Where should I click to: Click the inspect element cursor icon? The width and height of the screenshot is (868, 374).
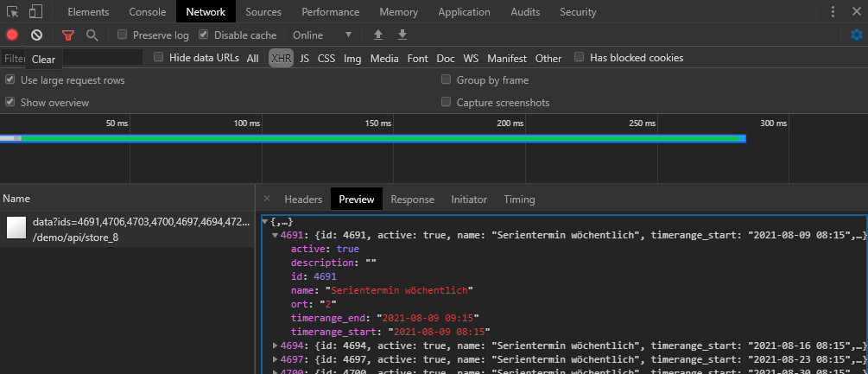click(13, 12)
